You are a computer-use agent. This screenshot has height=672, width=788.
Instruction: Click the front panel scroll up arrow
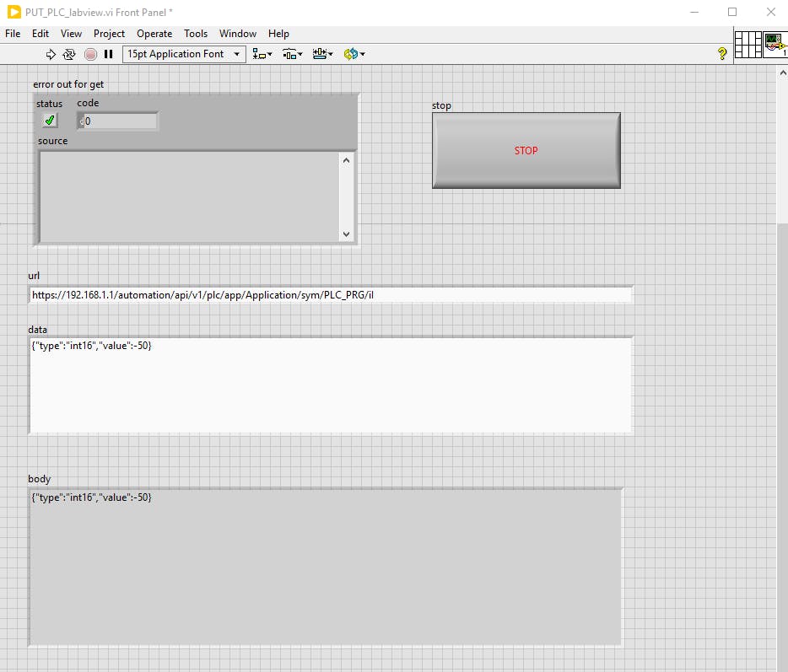tap(782, 73)
